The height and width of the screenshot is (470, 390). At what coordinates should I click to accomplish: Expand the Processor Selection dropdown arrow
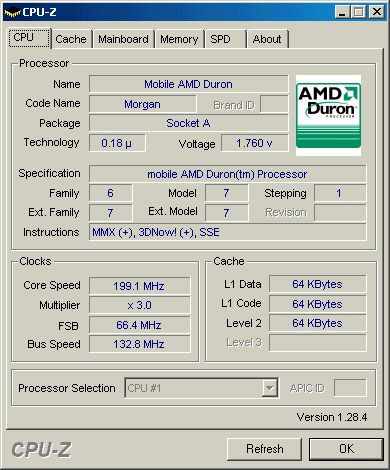(x=269, y=388)
